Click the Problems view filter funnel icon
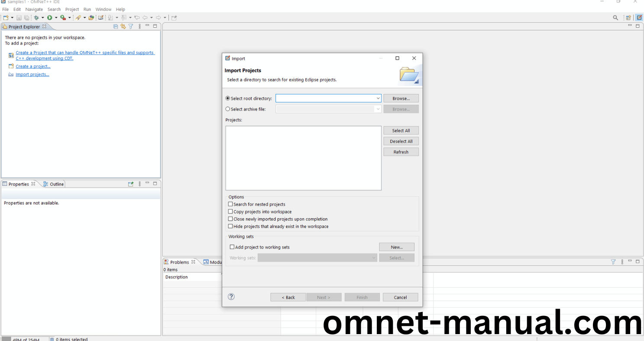 click(x=613, y=262)
